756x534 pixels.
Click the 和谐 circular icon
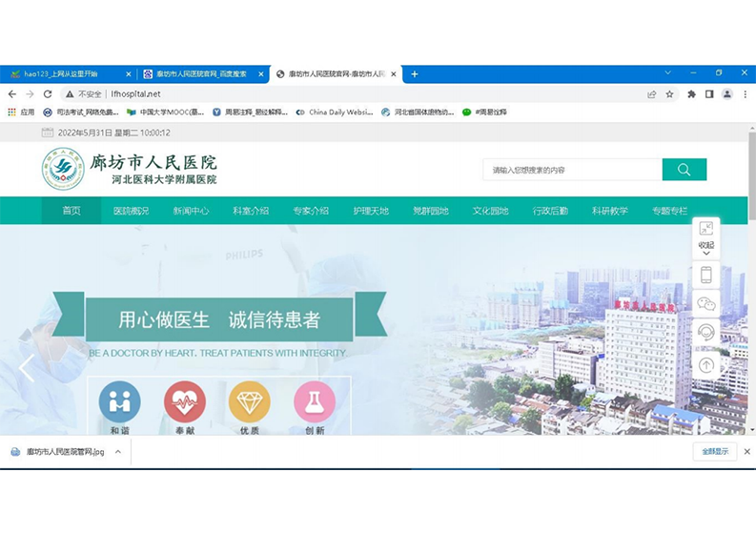pyautogui.click(x=119, y=401)
